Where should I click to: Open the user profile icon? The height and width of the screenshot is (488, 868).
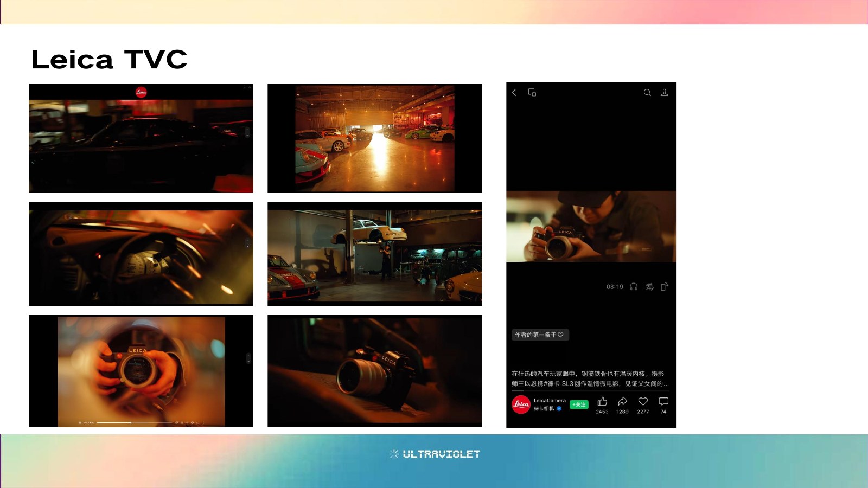pyautogui.click(x=664, y=93)
